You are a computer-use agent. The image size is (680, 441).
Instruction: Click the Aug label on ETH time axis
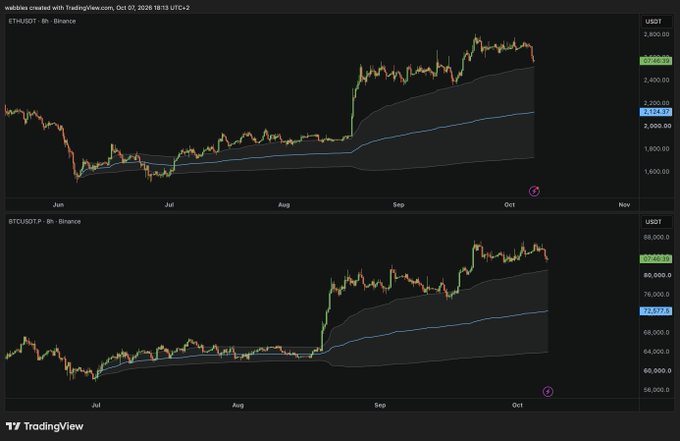click(284, 205)
